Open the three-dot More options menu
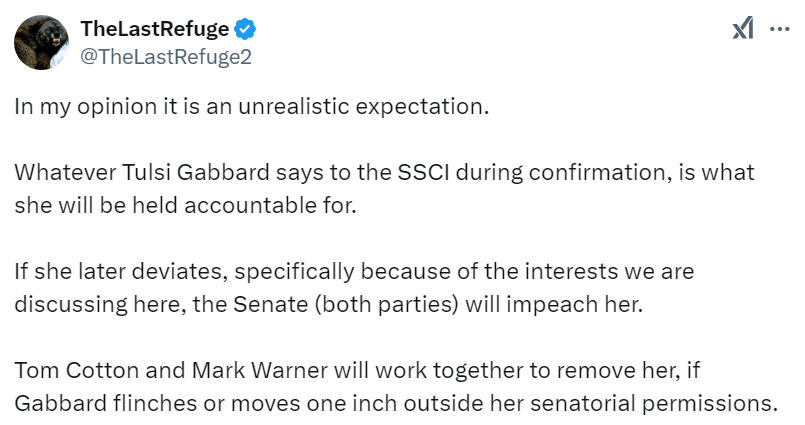This screenshot has width=805, height=425. click(779, 30)
